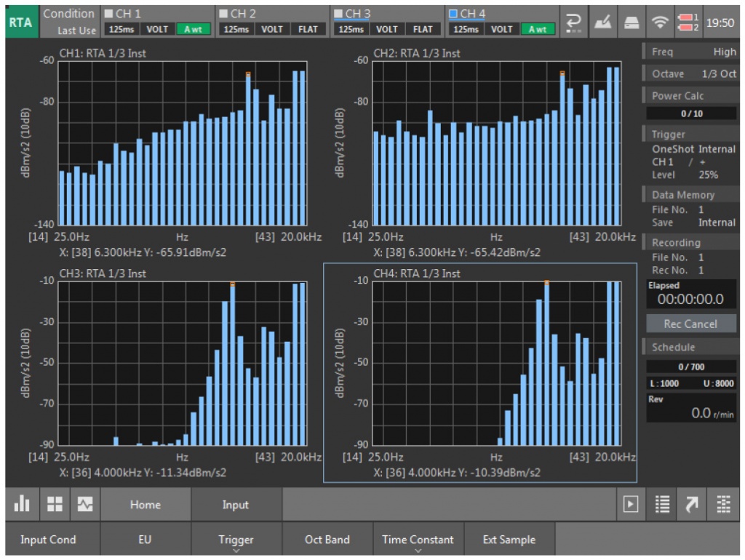Toggle the CH 2 channel checkbox
745x560 pixels.
(223, 14)
